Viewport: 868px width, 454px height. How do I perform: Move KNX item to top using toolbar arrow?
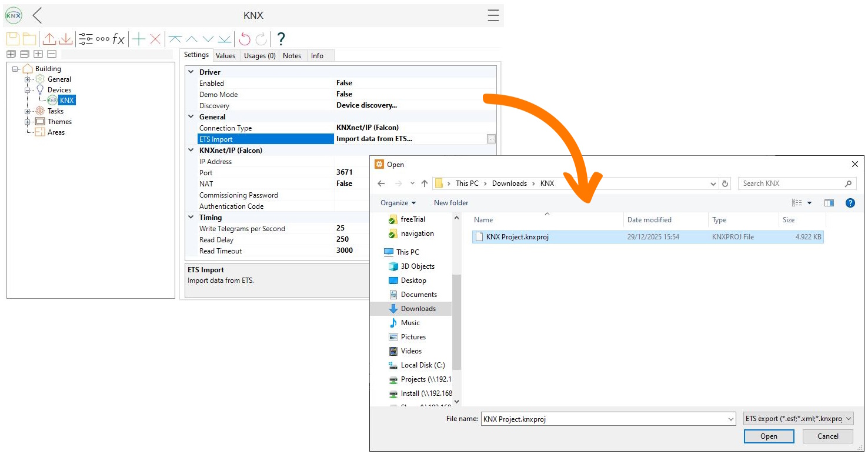tap(175, 38)
